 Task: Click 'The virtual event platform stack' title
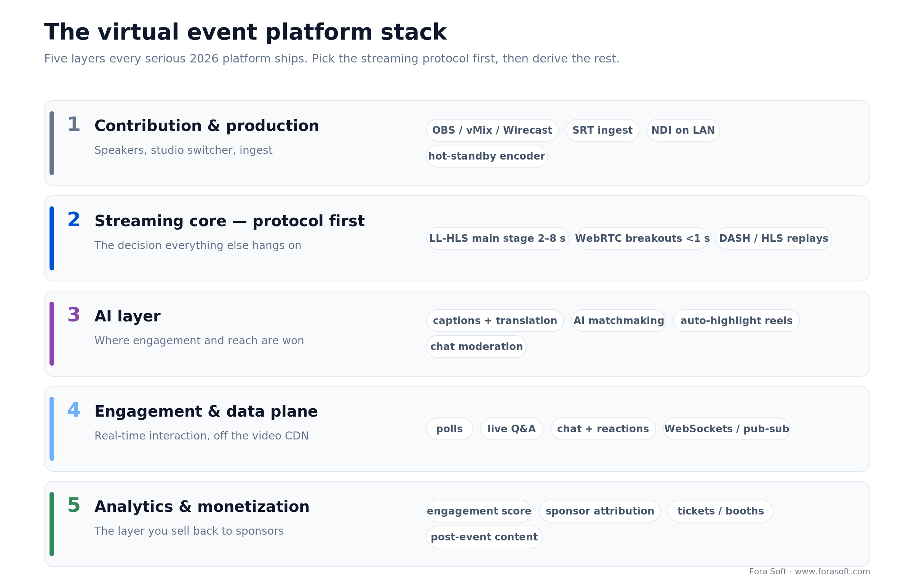[245, 32]
